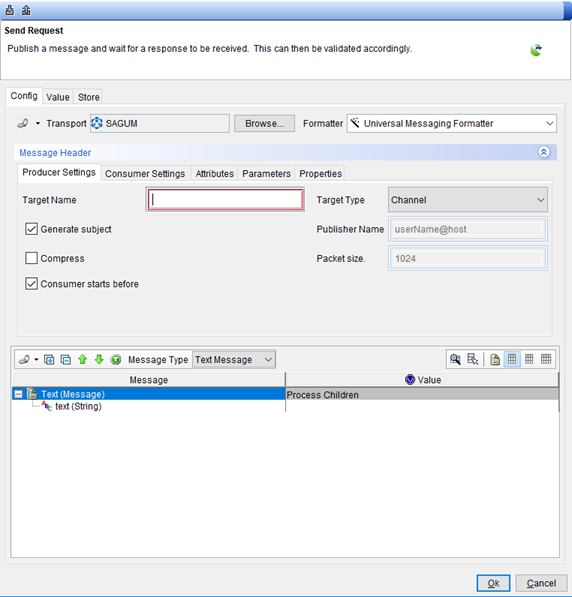Click the expand all nodes icon
Viewport: 572px width, 597px height.
click(49, 359)
